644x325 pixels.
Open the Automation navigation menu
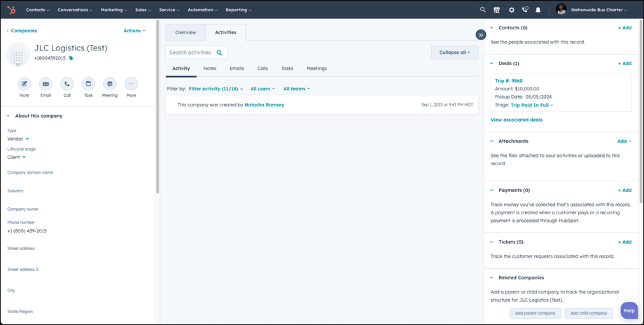point(202,10)
